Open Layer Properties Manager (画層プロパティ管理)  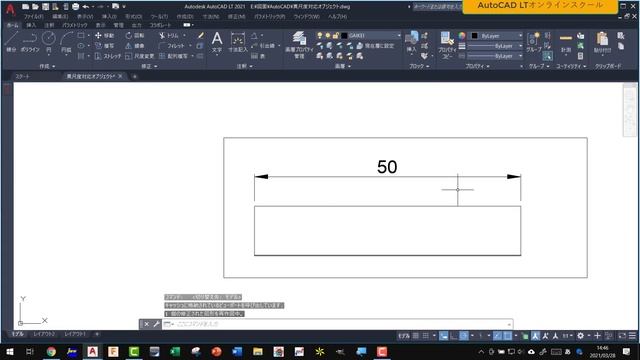click(x=299, y=45)
